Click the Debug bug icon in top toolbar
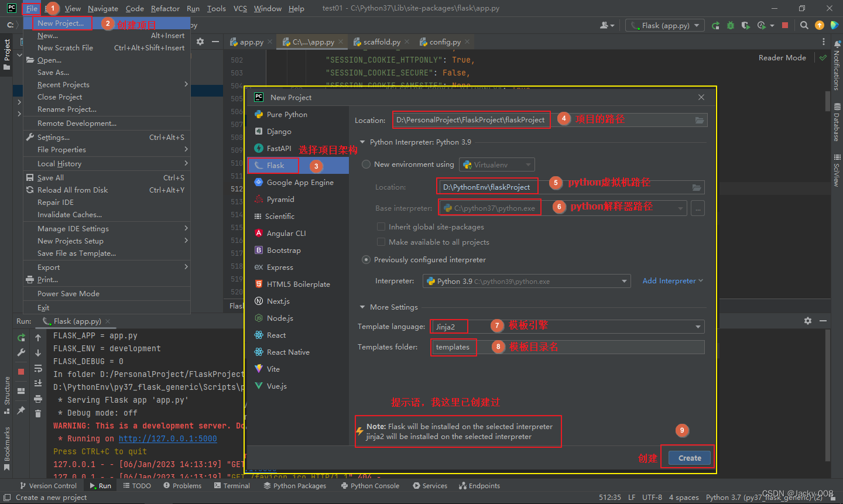Viewport: 843px width, 504px height. (730, 25)
